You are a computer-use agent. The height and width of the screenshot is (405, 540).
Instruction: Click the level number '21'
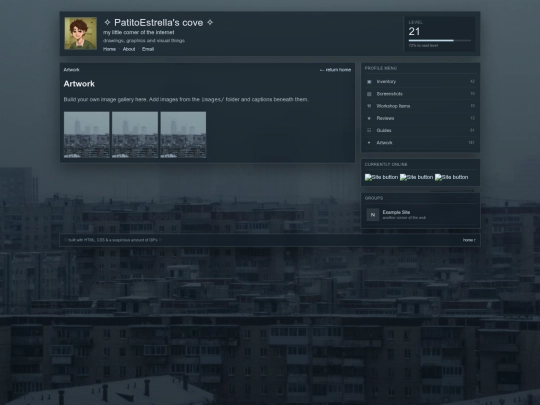(414, 32)
